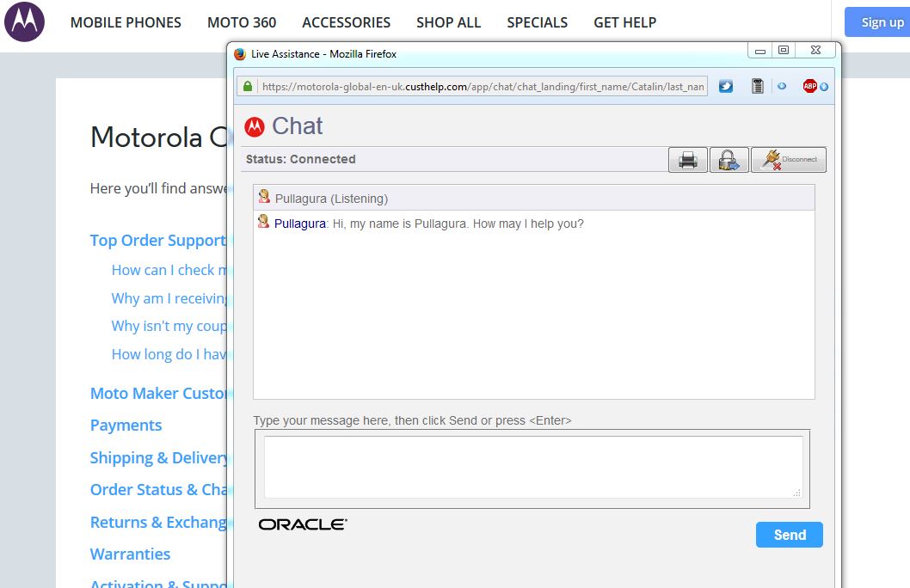The height and width of the screenshot is (588, 910).
Task: Maximize the Live Assistance window
Action: 784,51
